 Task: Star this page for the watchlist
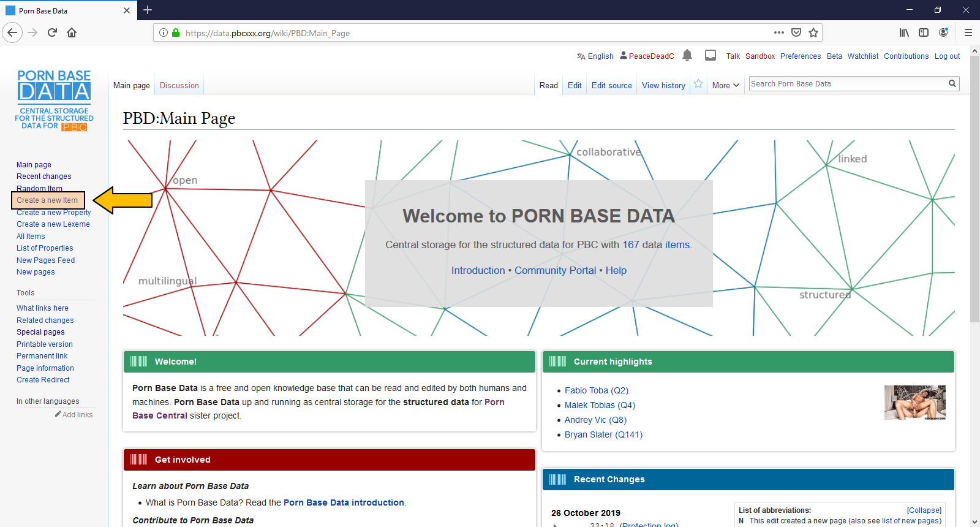point(698,84)
